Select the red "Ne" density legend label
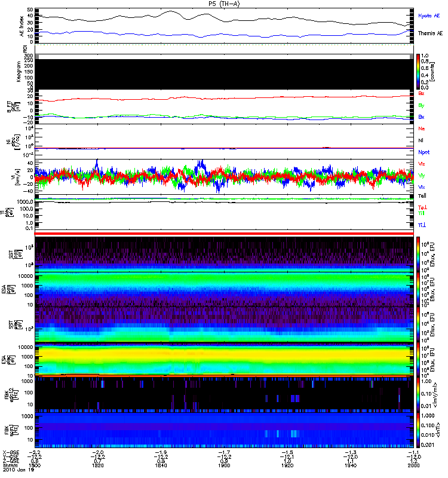The height and width of the screenshot is (478, 448). (x=422, y=128)
